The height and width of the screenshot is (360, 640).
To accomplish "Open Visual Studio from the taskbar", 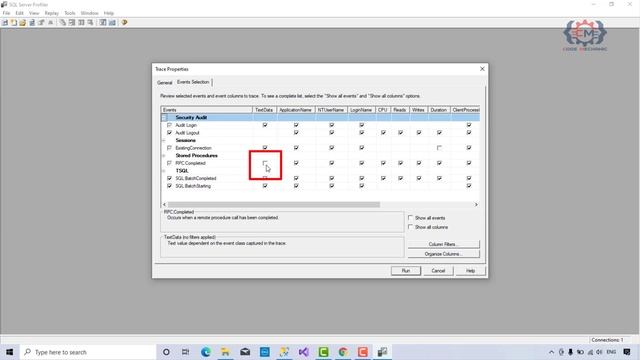I will point(304,352).
